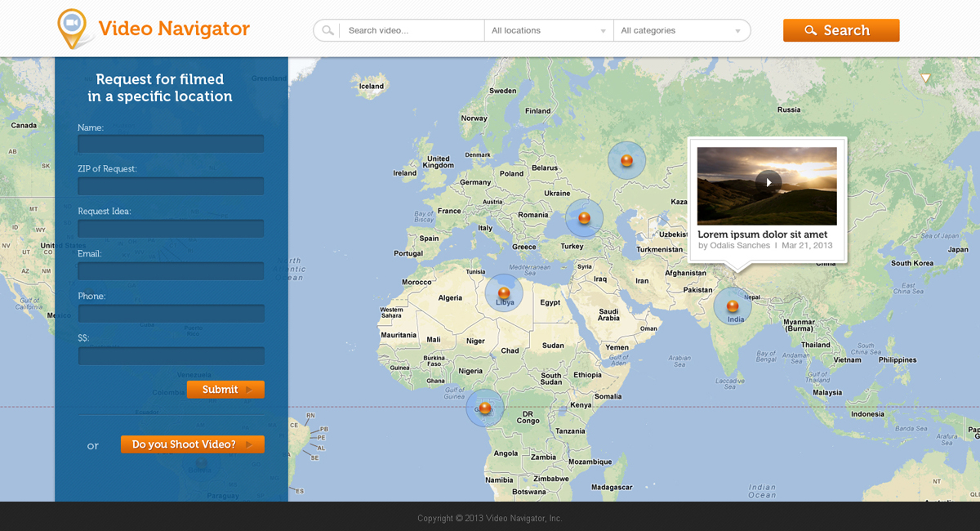Open the sunset landscape video thumbnail
This screenshot has width=980, height=531.
click(767, 186)
